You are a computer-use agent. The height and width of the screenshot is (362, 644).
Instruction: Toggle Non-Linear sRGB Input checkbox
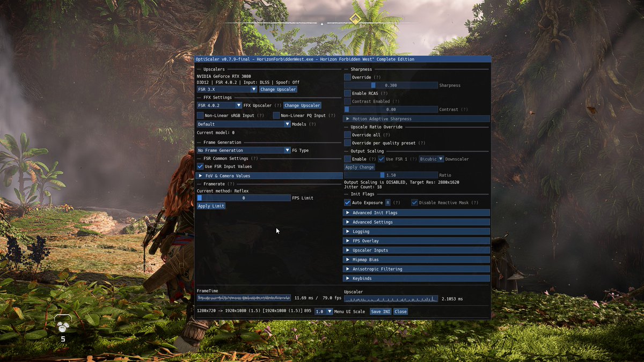point(200,115)
